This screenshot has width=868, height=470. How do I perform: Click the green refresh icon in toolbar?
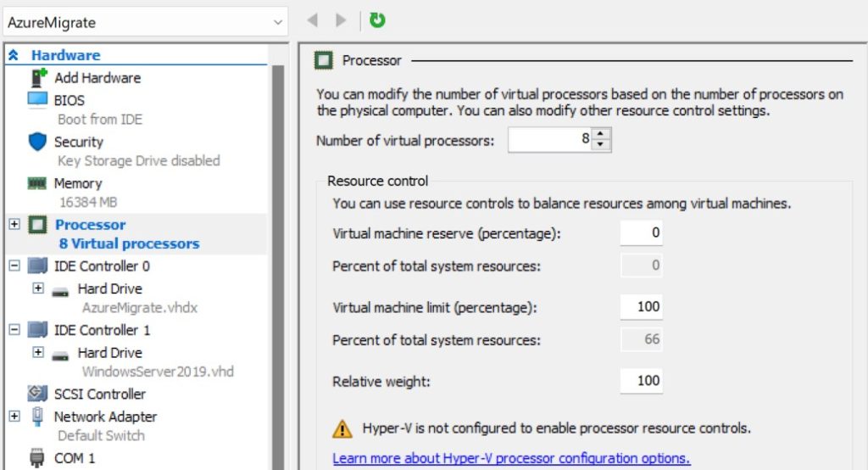pyautogui.click(x=377, y=20)
